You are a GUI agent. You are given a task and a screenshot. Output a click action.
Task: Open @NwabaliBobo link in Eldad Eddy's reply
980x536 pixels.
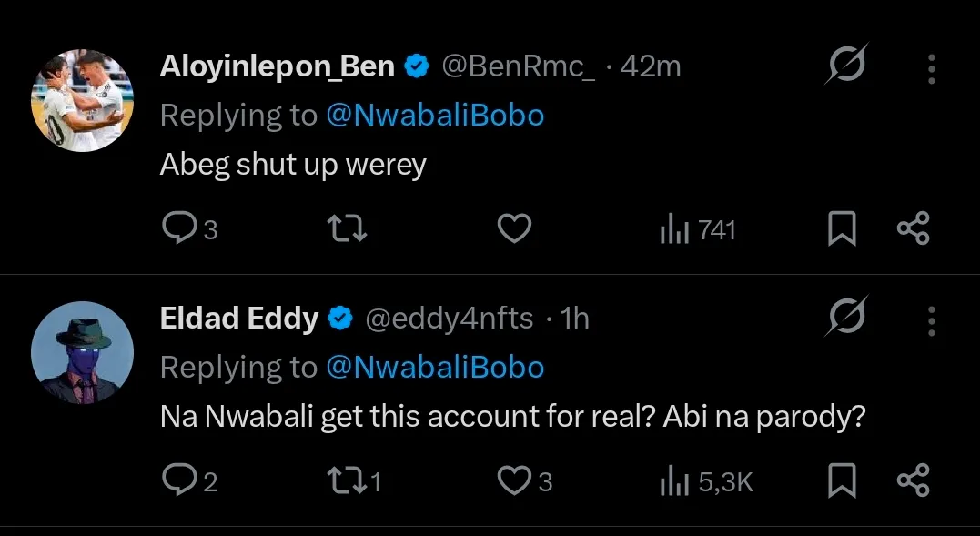click(434, 367)
